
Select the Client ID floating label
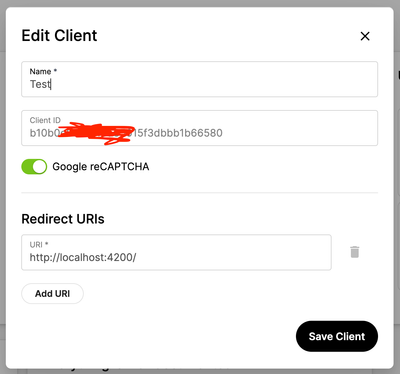tap(45, 120)
